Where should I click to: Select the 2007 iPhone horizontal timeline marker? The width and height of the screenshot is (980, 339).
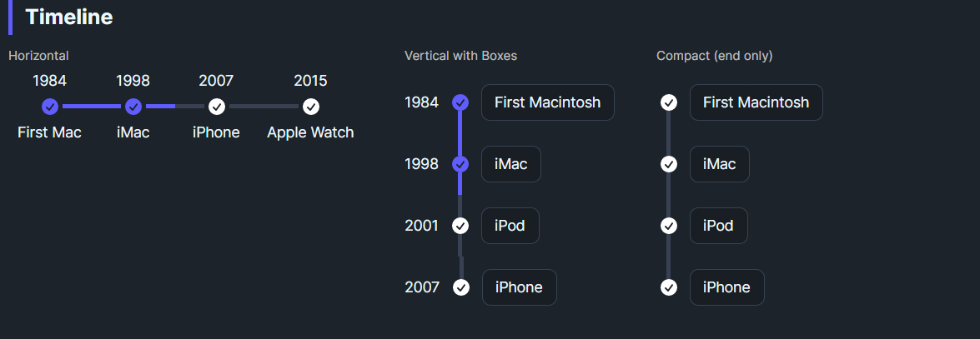coord(217,107)
